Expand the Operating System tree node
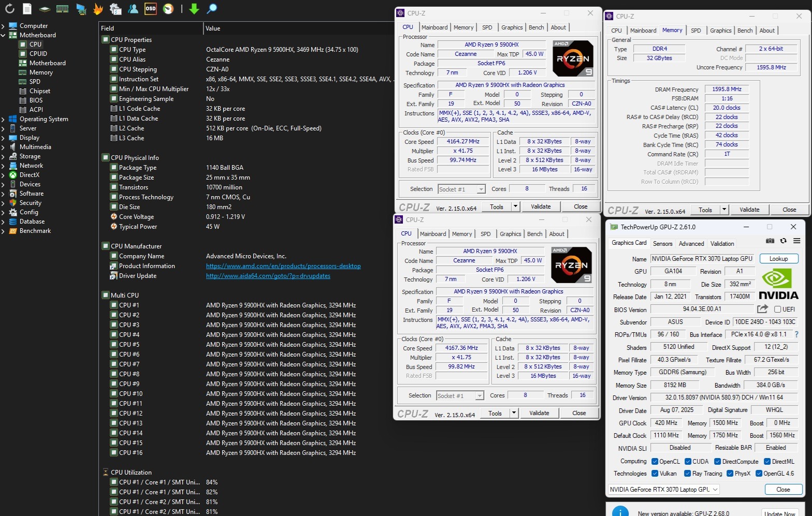812x516 pixels. (x=3, y=119)
